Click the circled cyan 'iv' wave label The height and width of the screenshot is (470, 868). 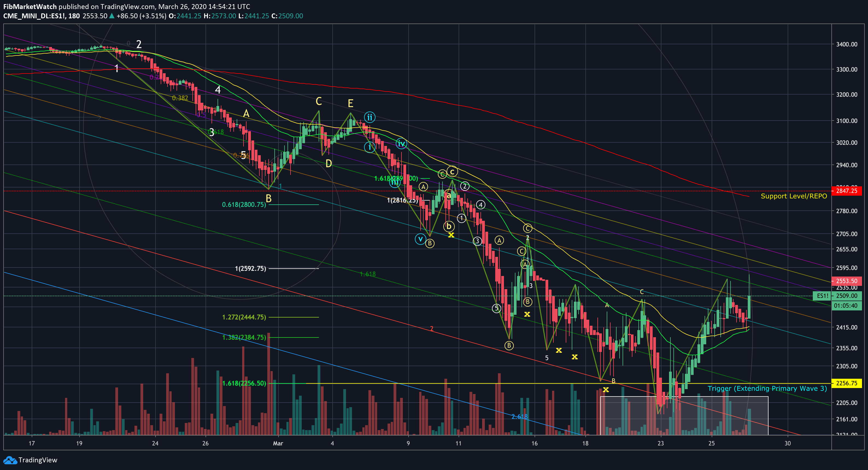401,144
